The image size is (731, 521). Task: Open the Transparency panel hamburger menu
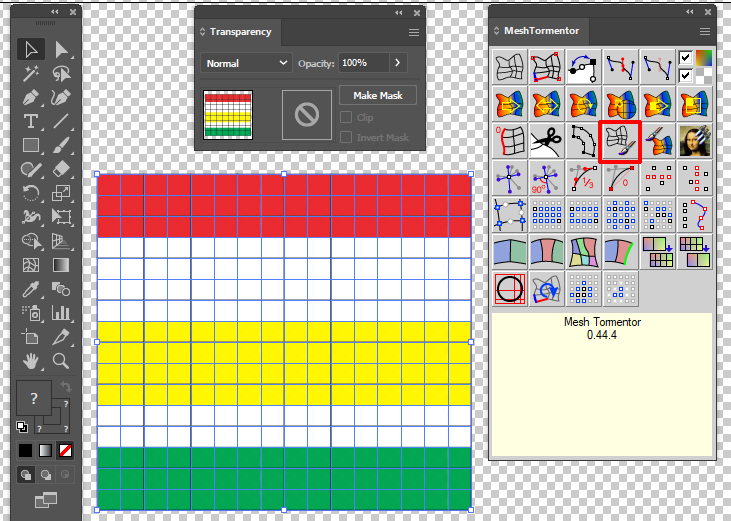[413, 32]
